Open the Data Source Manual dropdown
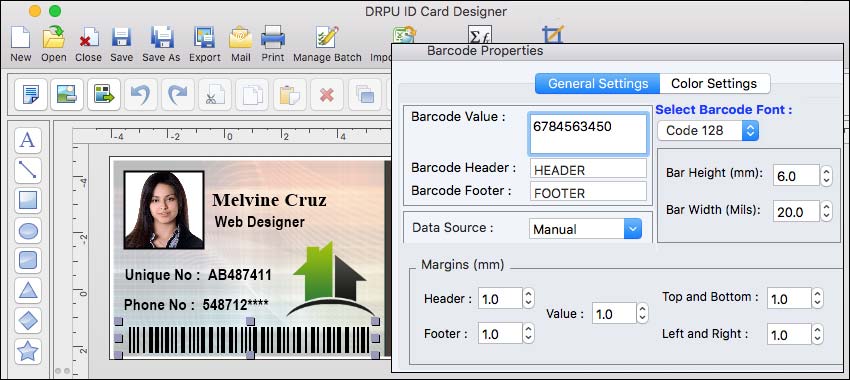 point(585,229)
